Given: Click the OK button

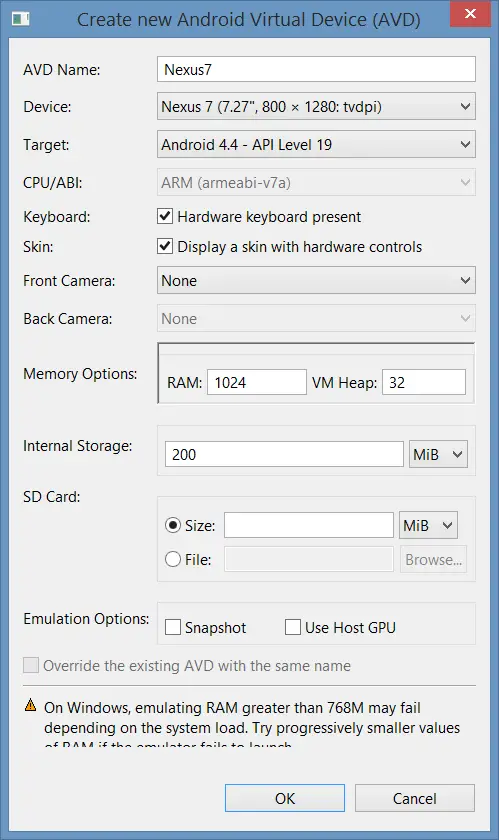Looking at the screenshot, I should point(285,798).
